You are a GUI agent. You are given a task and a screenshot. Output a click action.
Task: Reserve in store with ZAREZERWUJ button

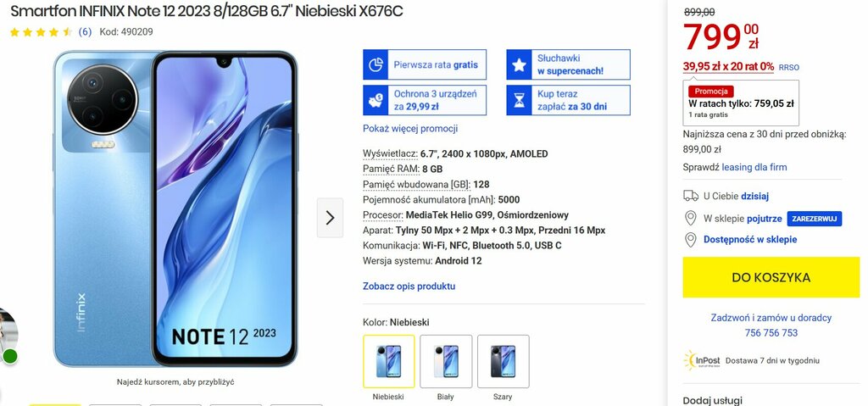(x=815, y=218)
